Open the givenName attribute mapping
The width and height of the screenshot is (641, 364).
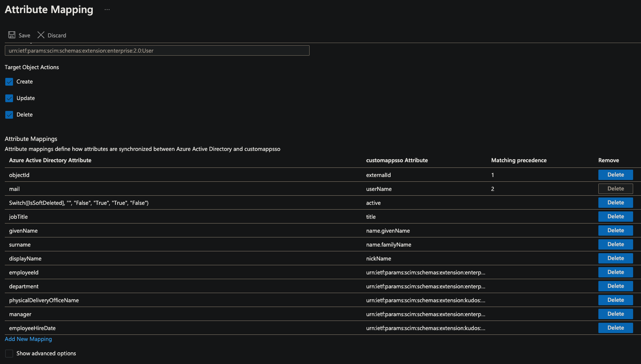24,231
